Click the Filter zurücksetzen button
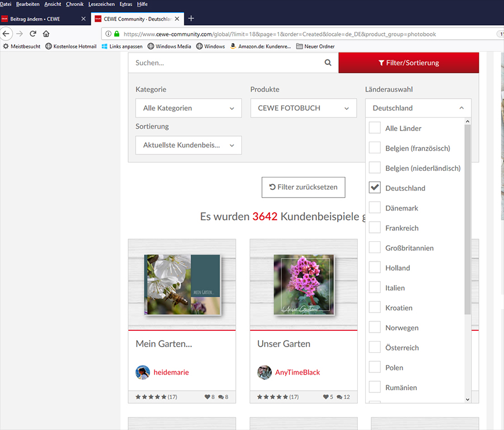 (x=303, y=187)
